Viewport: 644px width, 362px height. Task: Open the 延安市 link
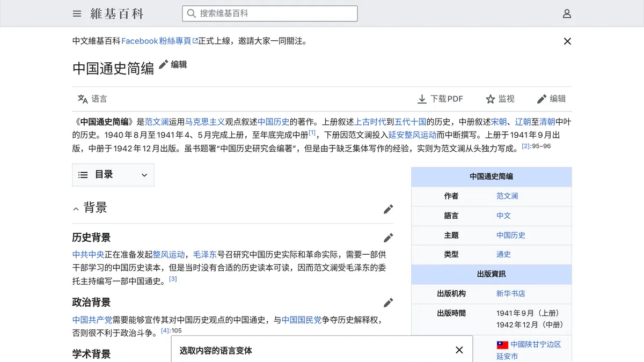507,356
